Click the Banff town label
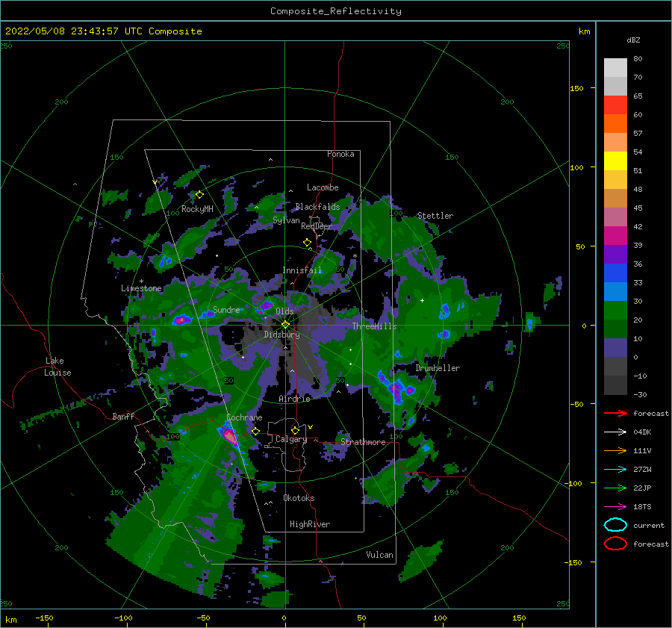Image resolution: width=672 pixels, height=628 pixels. (123, 416)
